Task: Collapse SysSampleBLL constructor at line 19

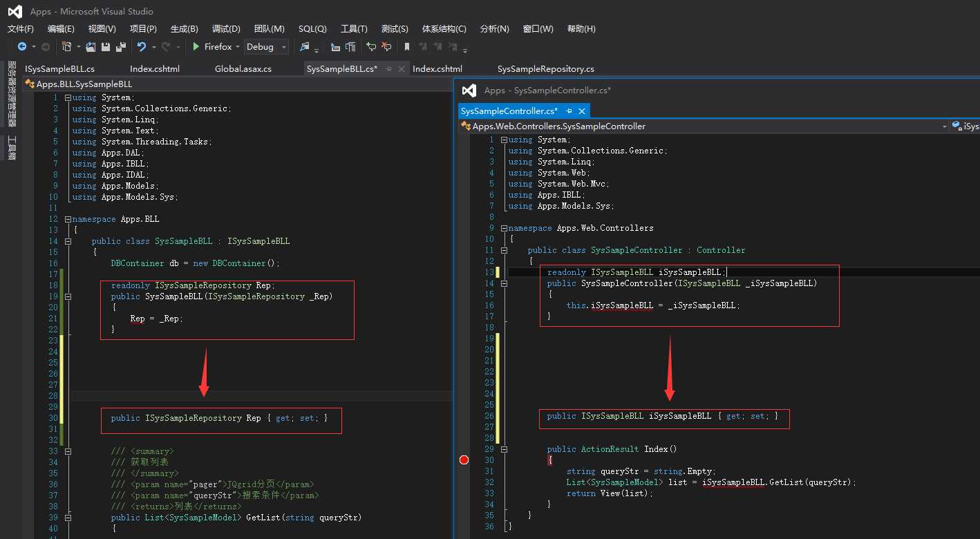Action: coord(68,296)
